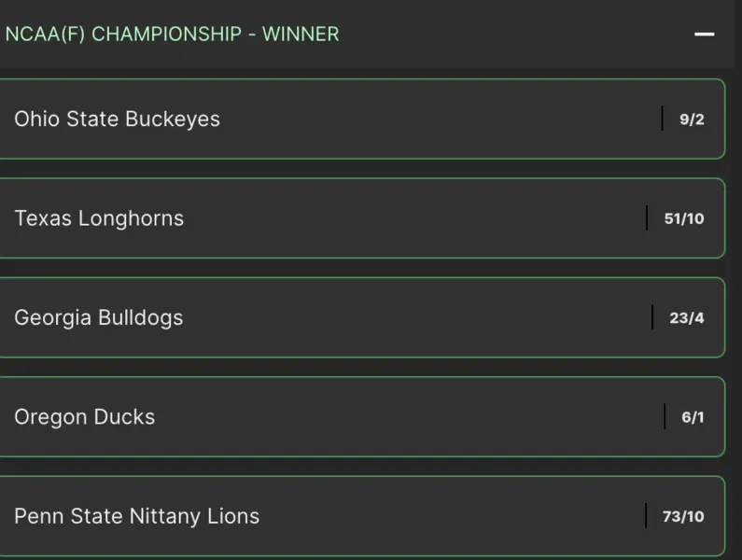
Task: Bet on Ohio State at 9/2 odds
Action: (692, 119)
